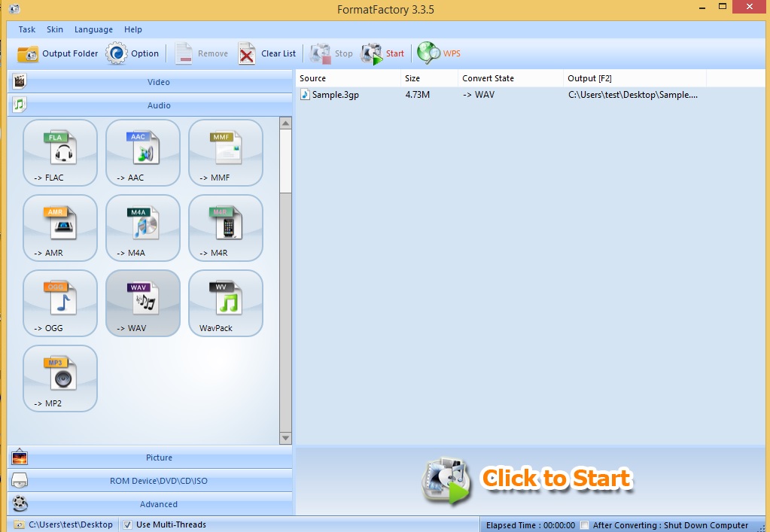Pick the MMF format icon
The width and height of the screenshot is (770, 532).
(226, 153)
